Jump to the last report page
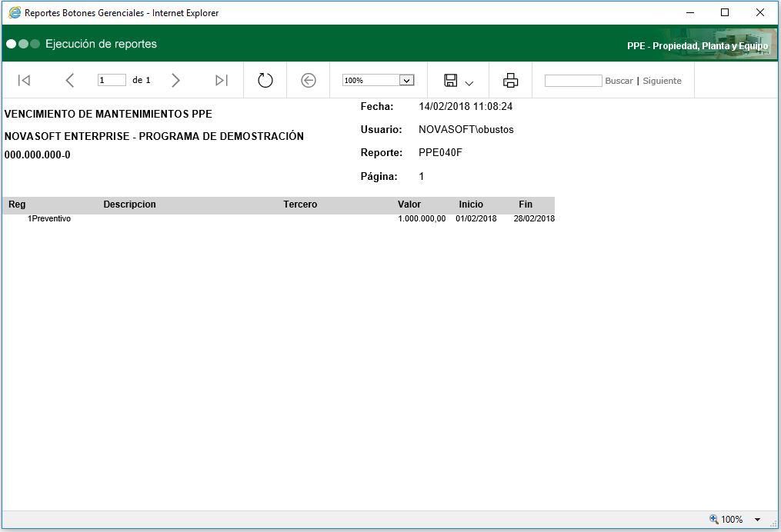Screen dimensions: 781x532 point(222,80)
